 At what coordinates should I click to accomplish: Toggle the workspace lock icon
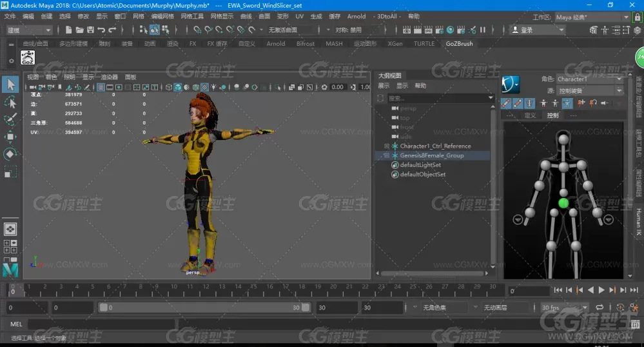pos(638,17)
